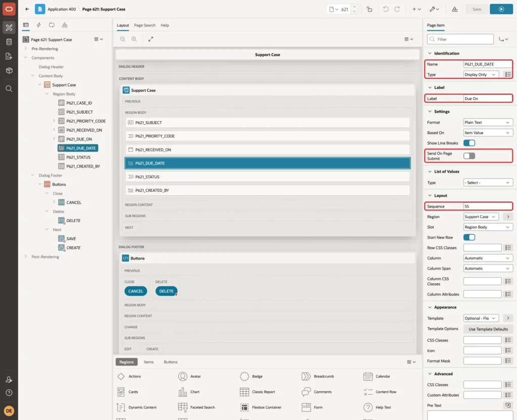Open the item Type dropdown showing Display Only
Screen dimensions: 517x420
tap(481, 75)
